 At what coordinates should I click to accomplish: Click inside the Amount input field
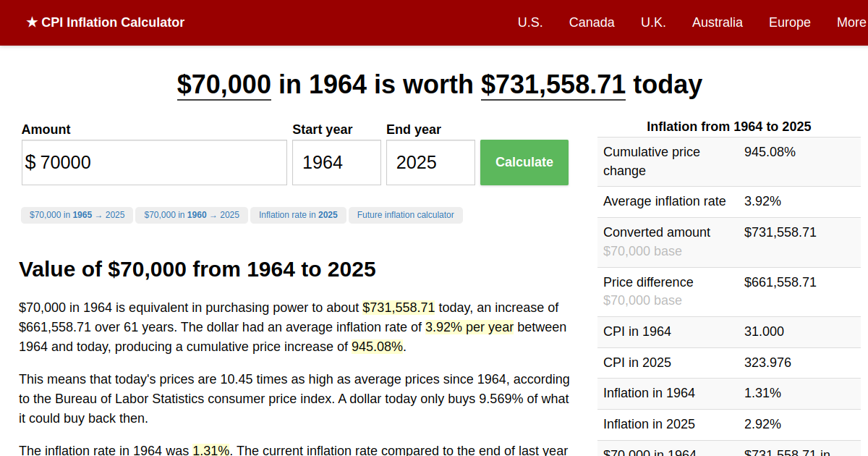(x=154, y=162)
